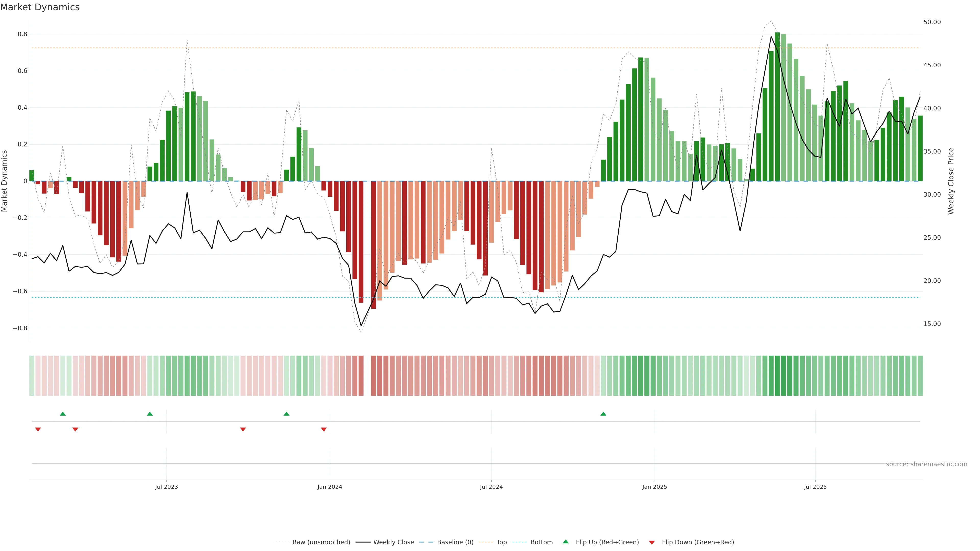980x551 pixels.
Task: Click the Market Dynamics chart title
Action: [40, 7]
